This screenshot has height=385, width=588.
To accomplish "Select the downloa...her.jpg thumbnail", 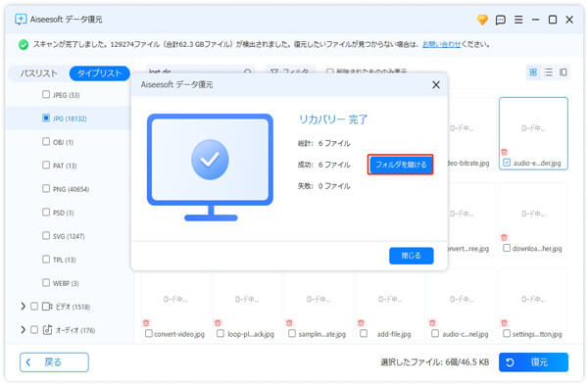I will (533, 218).
